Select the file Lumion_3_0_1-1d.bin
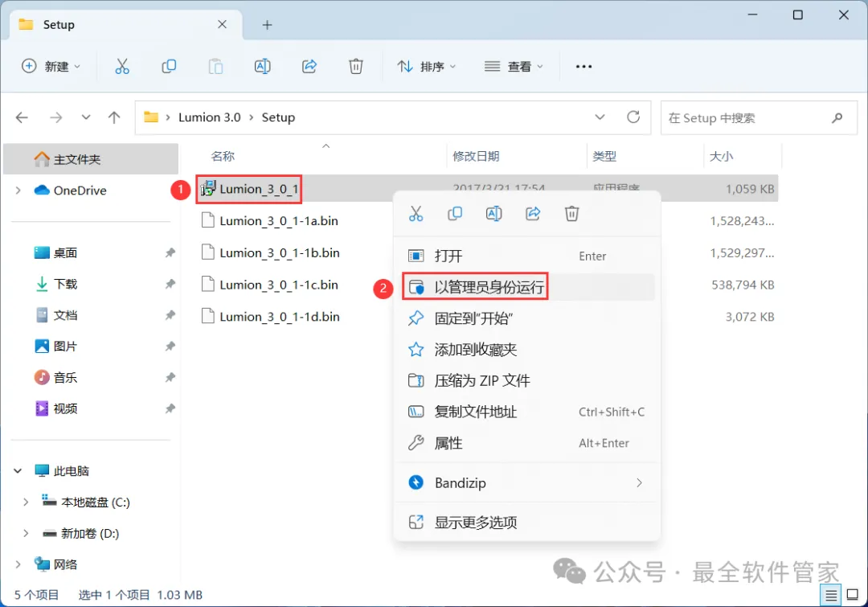 (x=279, y=317)
